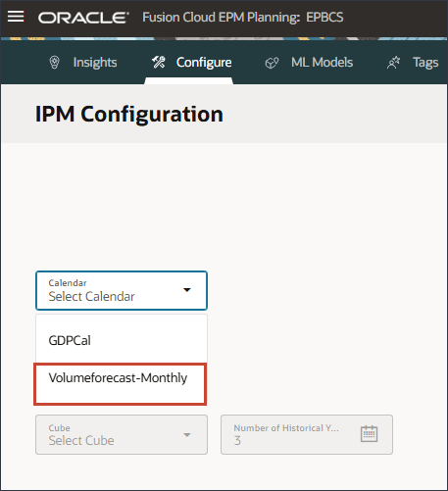Click the ML Models cube icon
Screen dimensions: 448x491
pos(272,63)
